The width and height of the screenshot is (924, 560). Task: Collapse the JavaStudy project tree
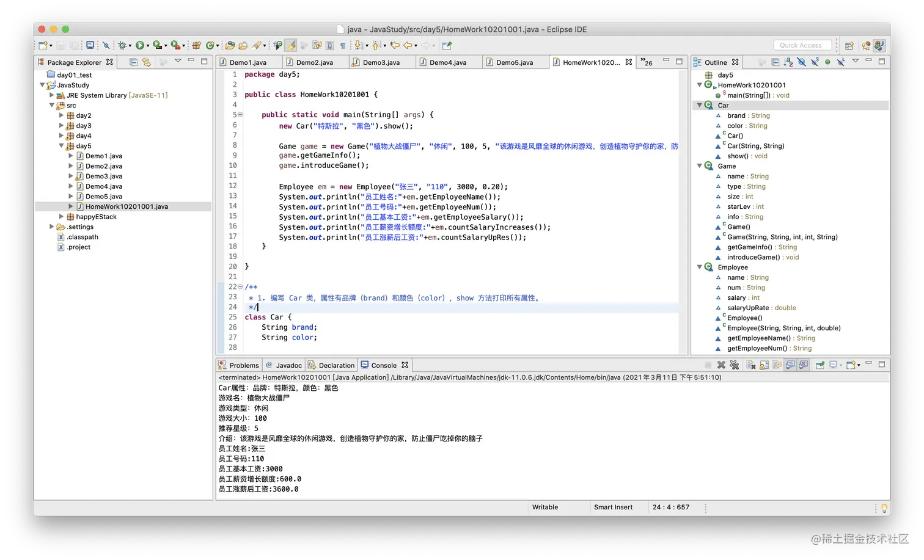tap(42, 85)
